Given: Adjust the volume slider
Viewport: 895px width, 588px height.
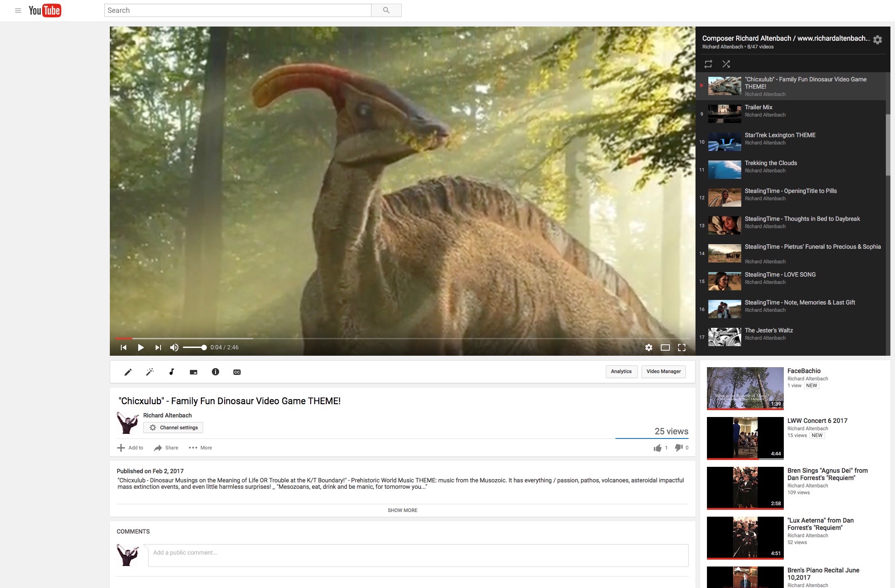Looking at the screenshot, I should (194, 347).
